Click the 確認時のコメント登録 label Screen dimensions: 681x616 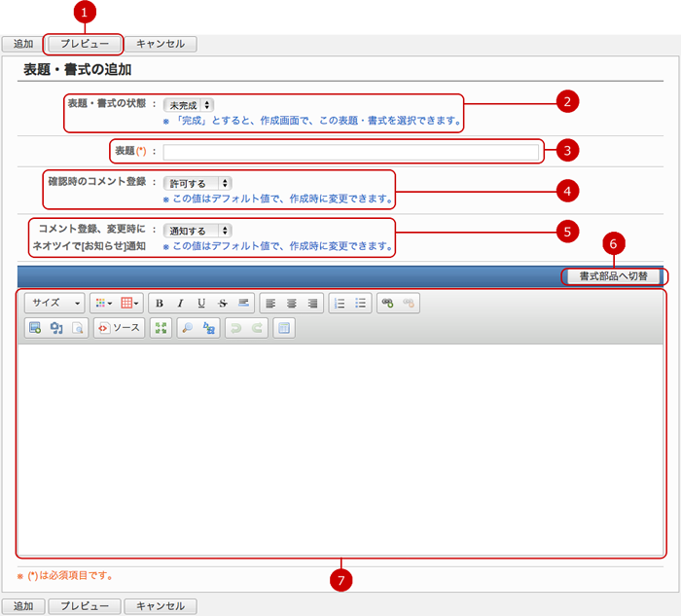coord(97,182)
